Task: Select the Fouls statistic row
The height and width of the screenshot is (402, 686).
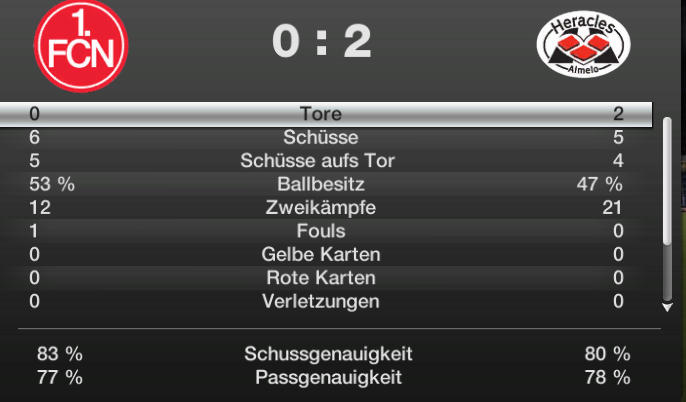Action: point(320,231)
